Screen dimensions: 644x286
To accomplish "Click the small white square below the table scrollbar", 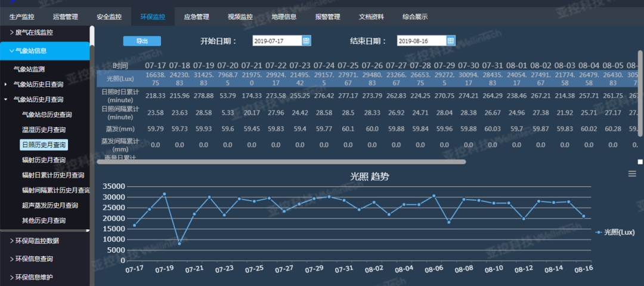I will [640, 162].
